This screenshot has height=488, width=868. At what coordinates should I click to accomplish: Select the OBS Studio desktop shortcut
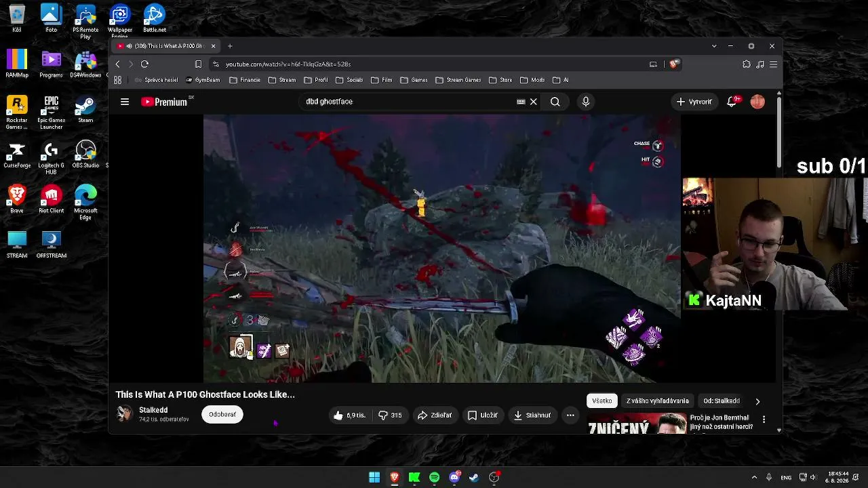tap(85, 155)
